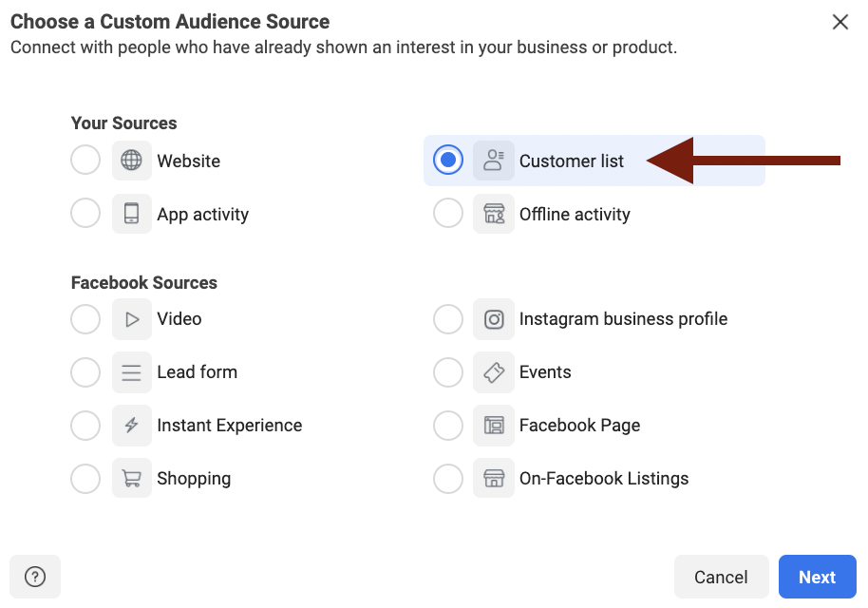Click the Next button
This screenshot has height=608, width=868.
(x=817, y=577)
